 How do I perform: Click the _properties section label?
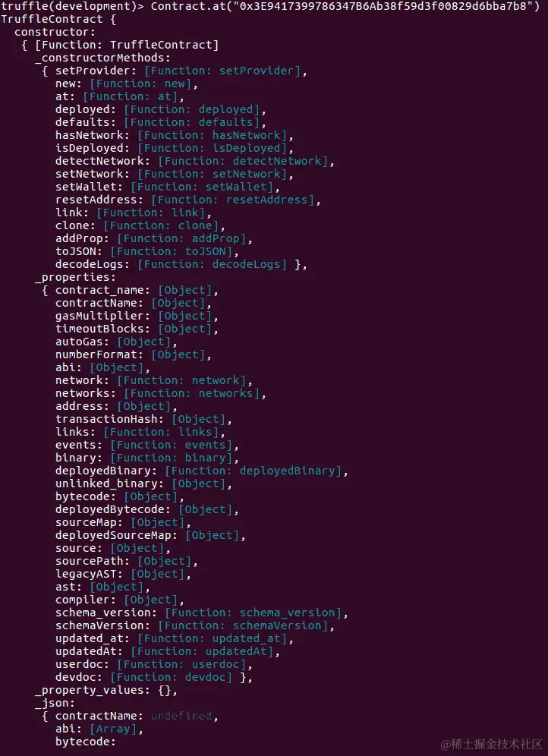point(76,277)
